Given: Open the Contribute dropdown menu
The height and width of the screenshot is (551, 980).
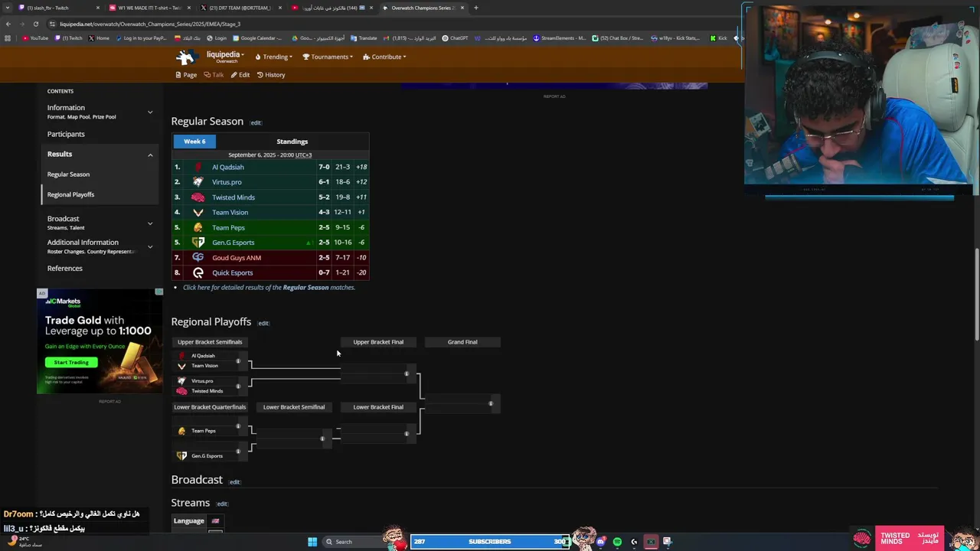Looking at the screenshot, I should tap(384, 57).
